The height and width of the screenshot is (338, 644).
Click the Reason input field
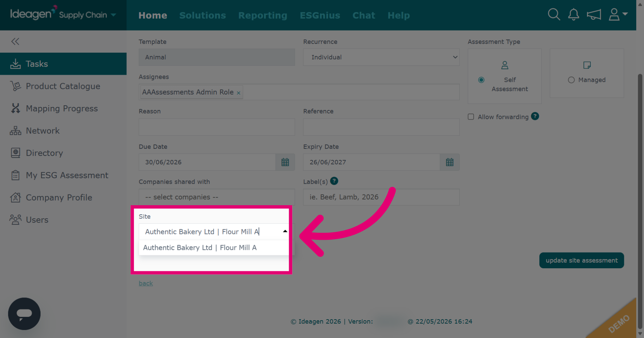tap(217, 127)
